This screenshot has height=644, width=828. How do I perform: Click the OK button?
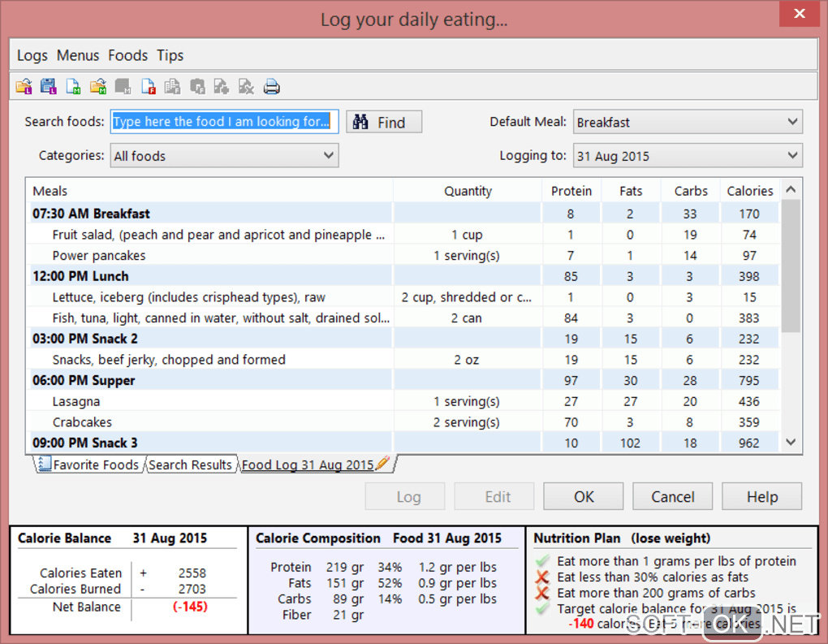click(x=584, y=496)
